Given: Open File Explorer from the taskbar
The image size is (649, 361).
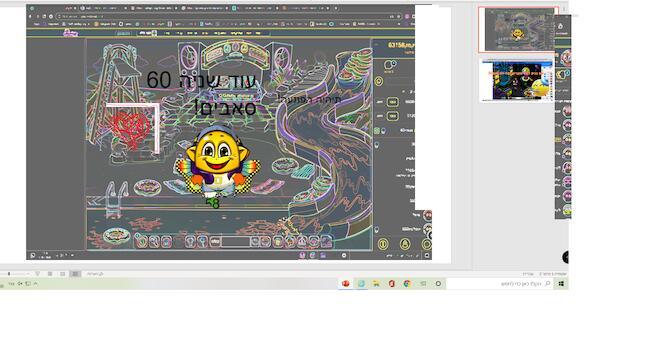Looking at the screenshot, I should point(376,284).
